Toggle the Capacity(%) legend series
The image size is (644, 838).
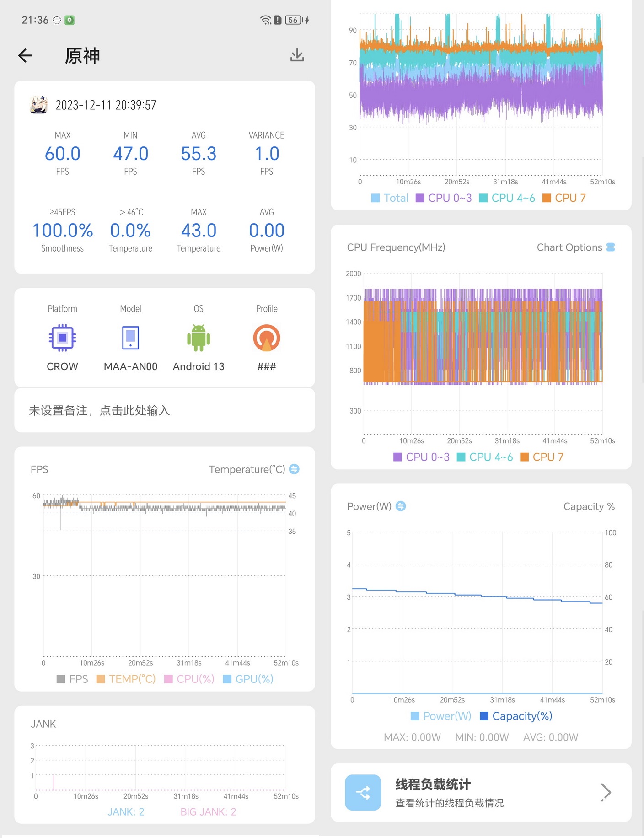[516, 716]
